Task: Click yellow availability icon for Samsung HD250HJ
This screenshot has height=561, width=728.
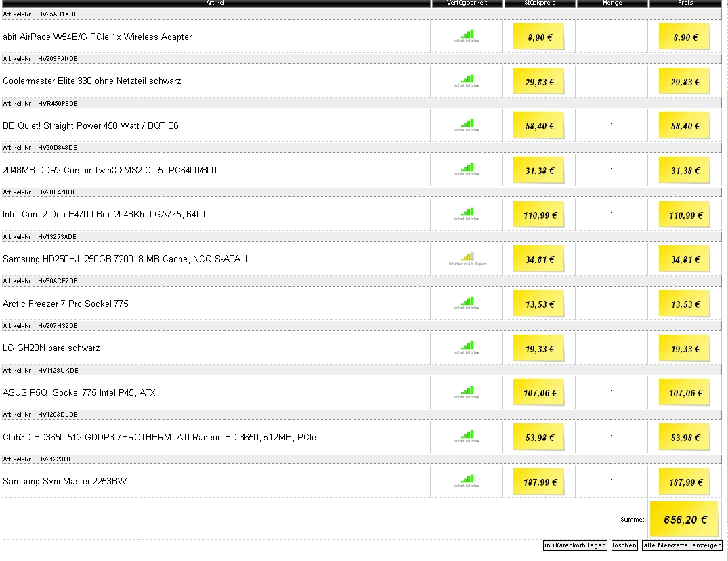Action: (467, 259)
